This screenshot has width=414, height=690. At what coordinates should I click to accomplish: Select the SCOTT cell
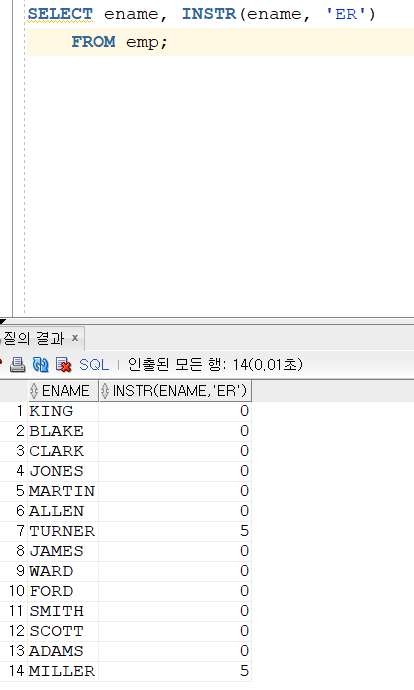point(63,631)
